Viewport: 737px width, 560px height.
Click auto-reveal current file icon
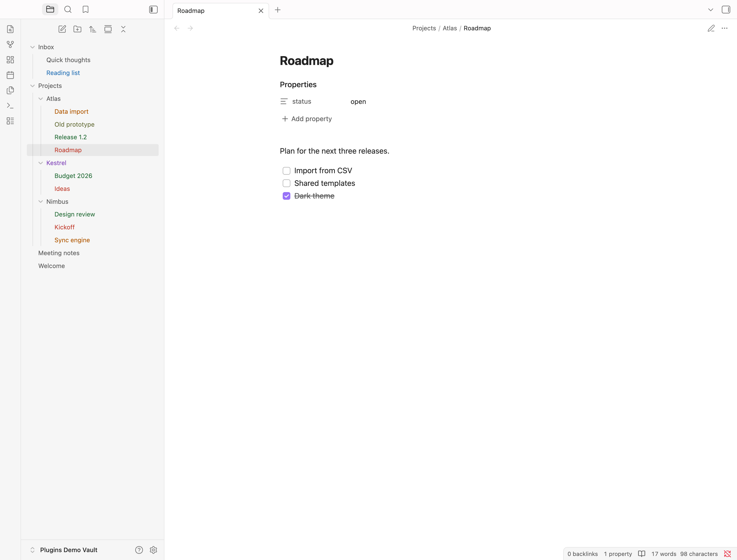click(108, 29)
